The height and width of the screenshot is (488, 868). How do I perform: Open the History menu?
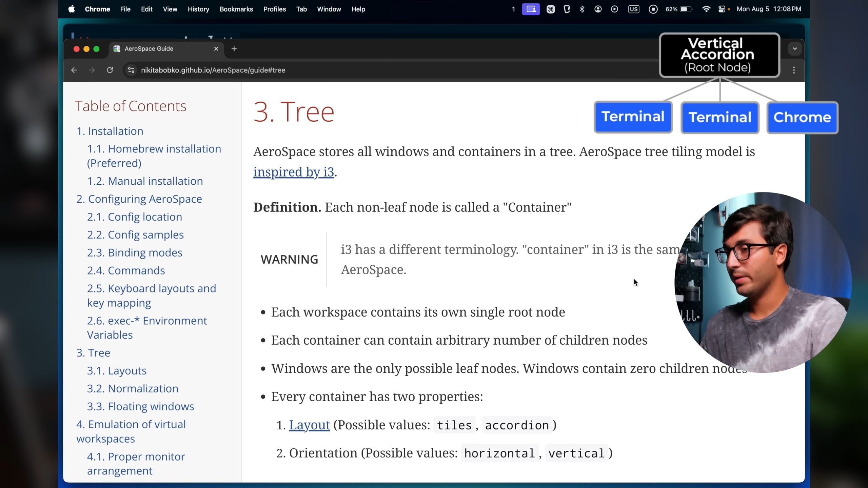(x=198, y=9)
